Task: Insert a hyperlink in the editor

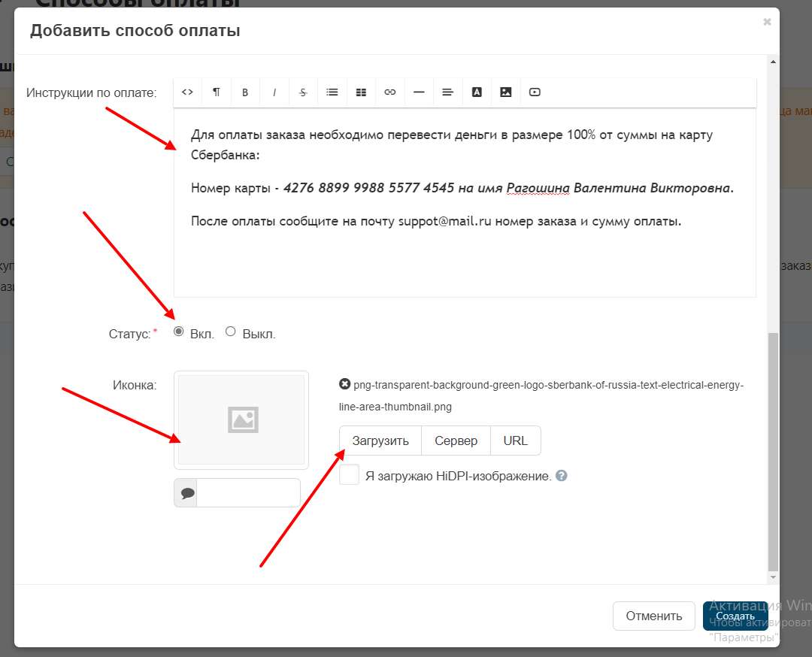Action: pos(390,92)
